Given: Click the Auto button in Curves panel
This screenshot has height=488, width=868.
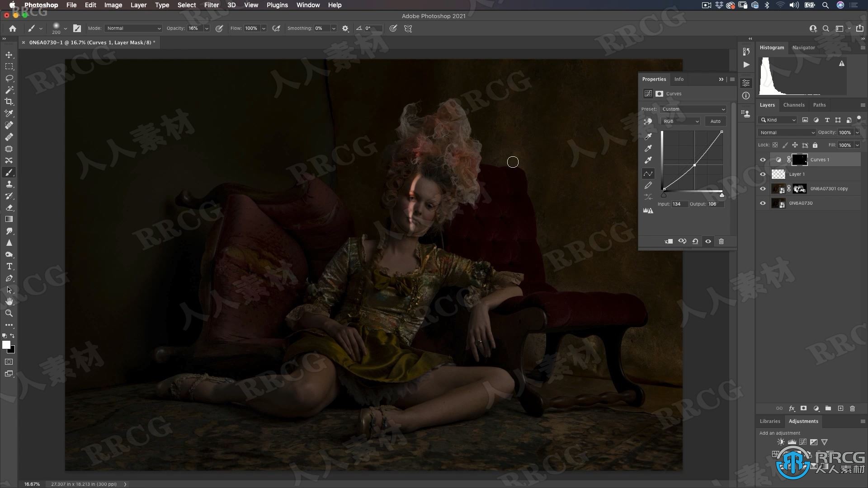Looking at the screenshot, I should [715, 121].
